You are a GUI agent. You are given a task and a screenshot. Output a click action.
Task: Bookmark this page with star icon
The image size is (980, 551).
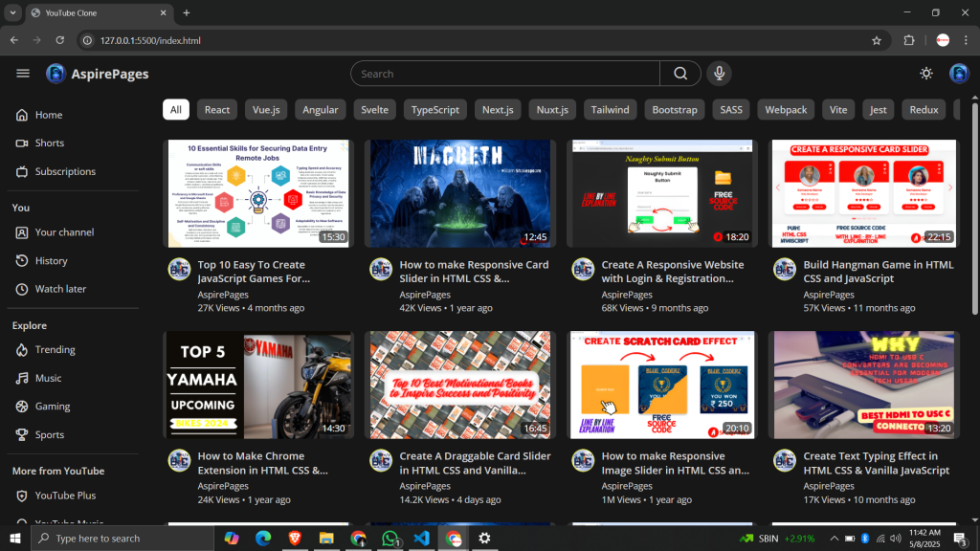pos(877,40)
